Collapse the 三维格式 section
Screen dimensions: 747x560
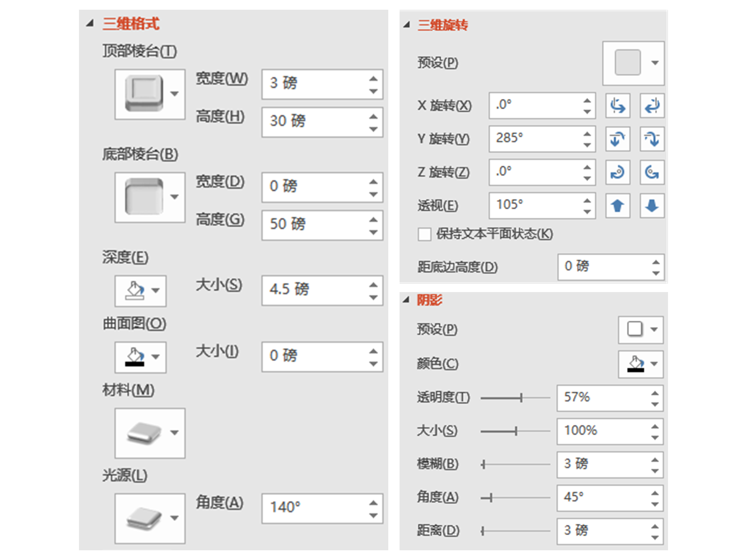[x=90, y=23]
